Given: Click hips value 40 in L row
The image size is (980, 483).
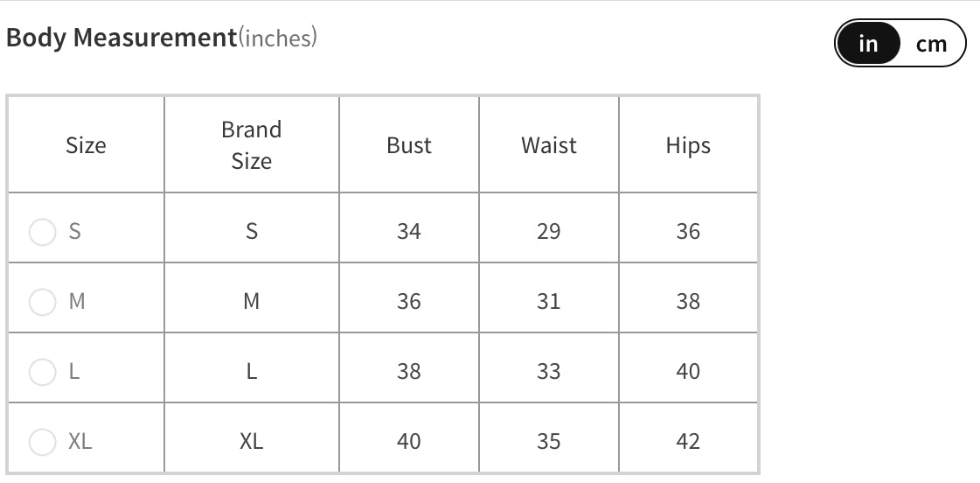Looking at the screenshot, I should [x=688, y=372].
